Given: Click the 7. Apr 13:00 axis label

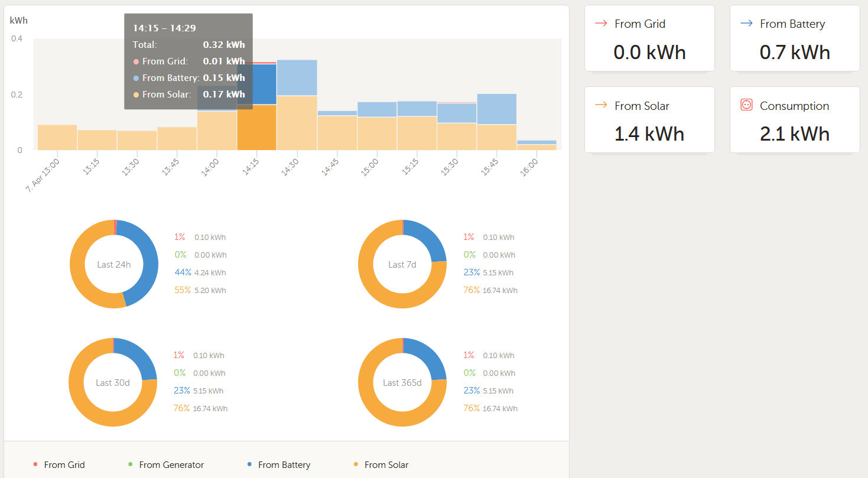Looking at the screenshot, I should (43, 174).
